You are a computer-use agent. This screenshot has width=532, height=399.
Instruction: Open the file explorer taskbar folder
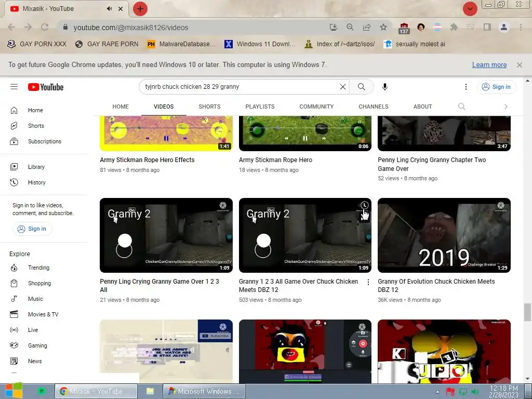(150, 391)
